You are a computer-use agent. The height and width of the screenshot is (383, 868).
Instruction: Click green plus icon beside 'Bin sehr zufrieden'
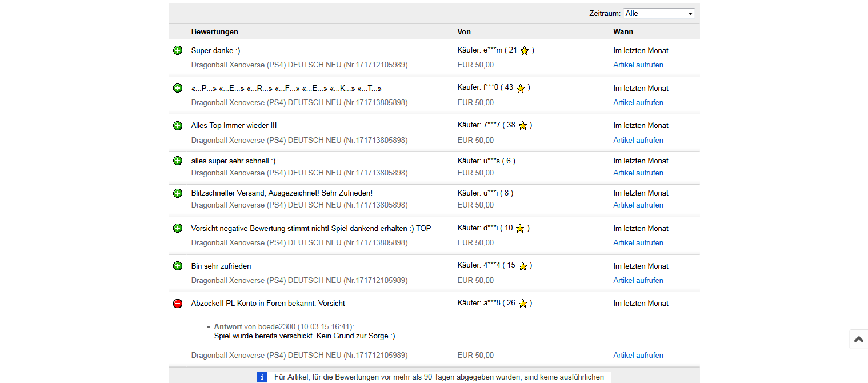point(178,266)
